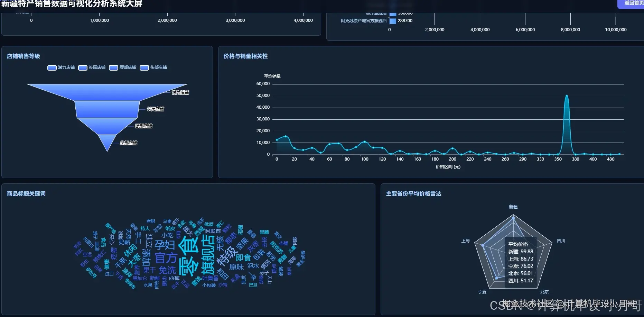Click the 阿克苏原产地官方旗舰店 bar
This screenshot has width=644, height=317.
click(x=393, y=21)
